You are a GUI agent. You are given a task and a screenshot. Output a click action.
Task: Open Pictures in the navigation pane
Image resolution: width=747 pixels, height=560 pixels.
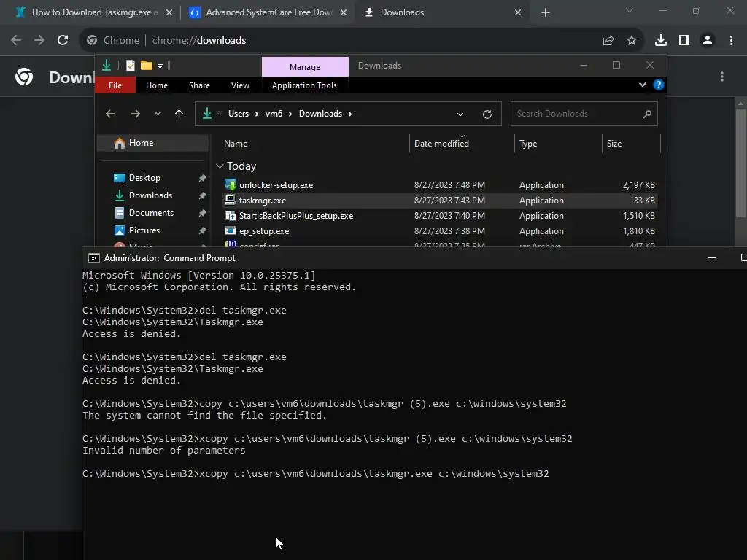[x=144, y=230]
